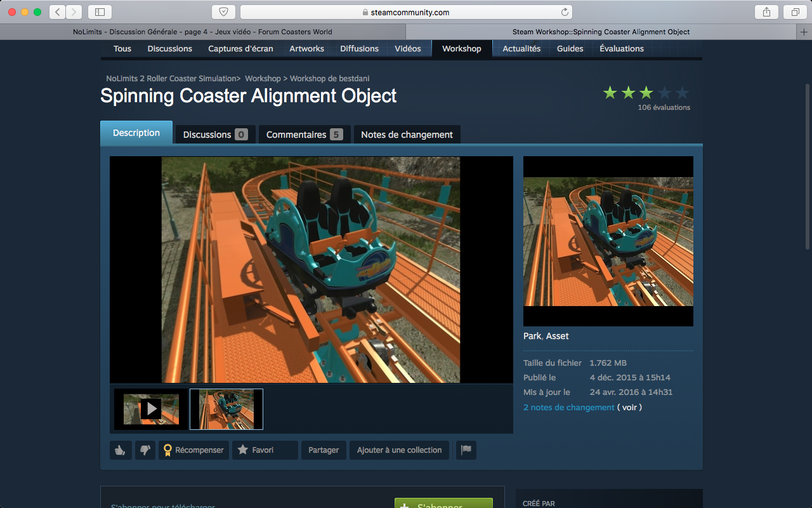
Task: Open Workshop de bestdani breadcrumb
Action: pos(330,79)
